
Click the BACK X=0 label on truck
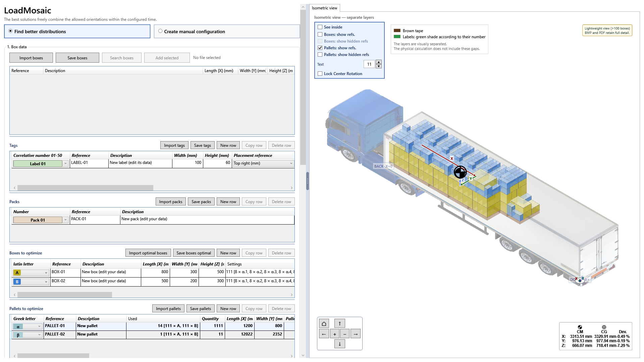click(383, 166)
